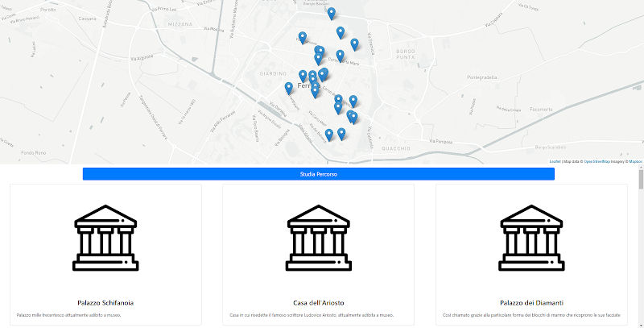Viewport: 644px width, 328px height.
Task: Select the left marker of the southernmost pair
Action: coord(328,134)
